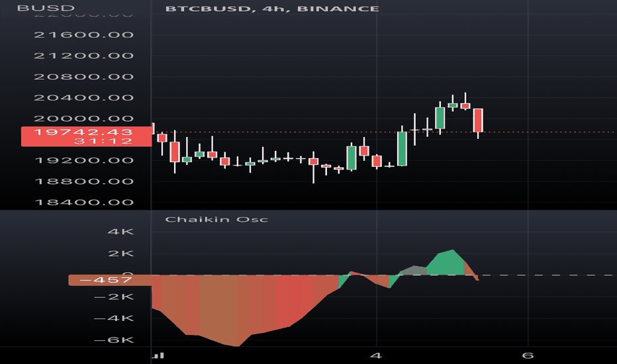Click the lowest trough of the Chaikin oscillator
This screenshot has width=617, height=364.
(x=237, y=345)
